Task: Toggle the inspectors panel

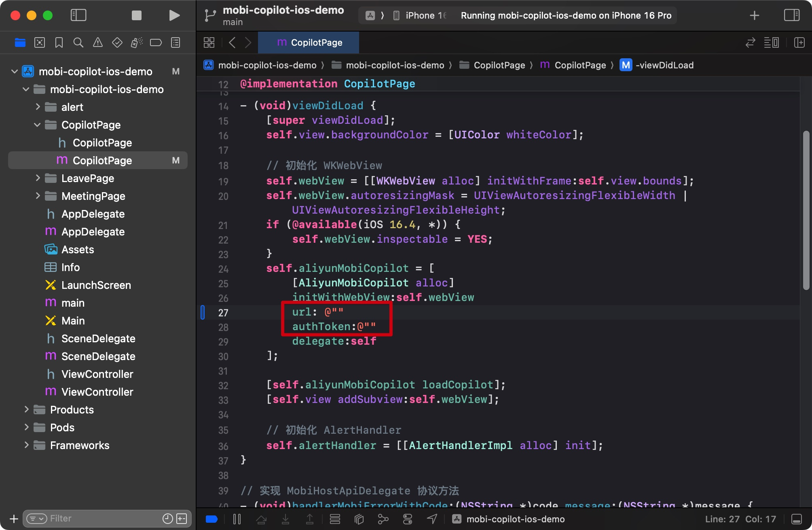Action: (x=792, y=15)
